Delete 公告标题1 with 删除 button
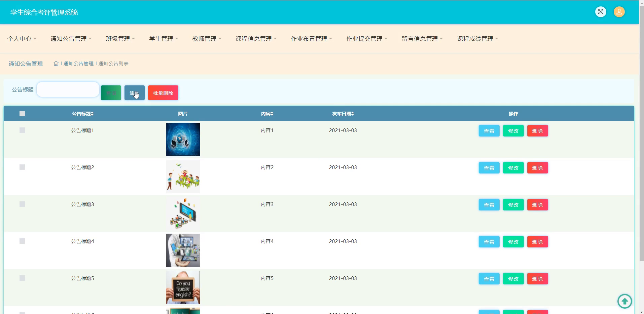This screenshot has width=644, height=314. pyautogui.click(x=538, y=131)
